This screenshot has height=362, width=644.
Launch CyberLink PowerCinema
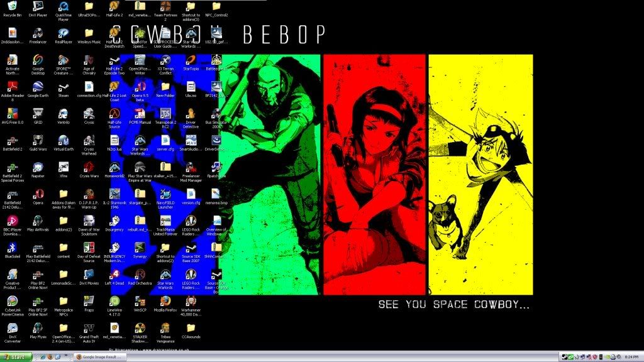pos(13,305)
